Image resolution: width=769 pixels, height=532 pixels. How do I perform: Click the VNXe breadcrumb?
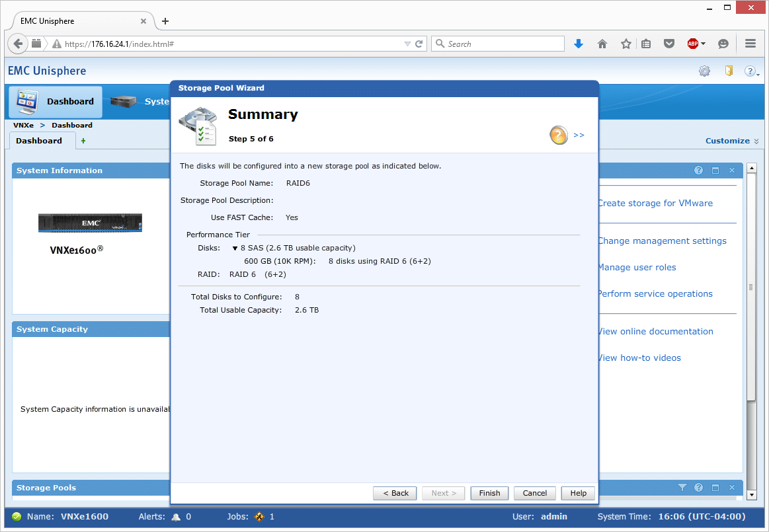24,125
